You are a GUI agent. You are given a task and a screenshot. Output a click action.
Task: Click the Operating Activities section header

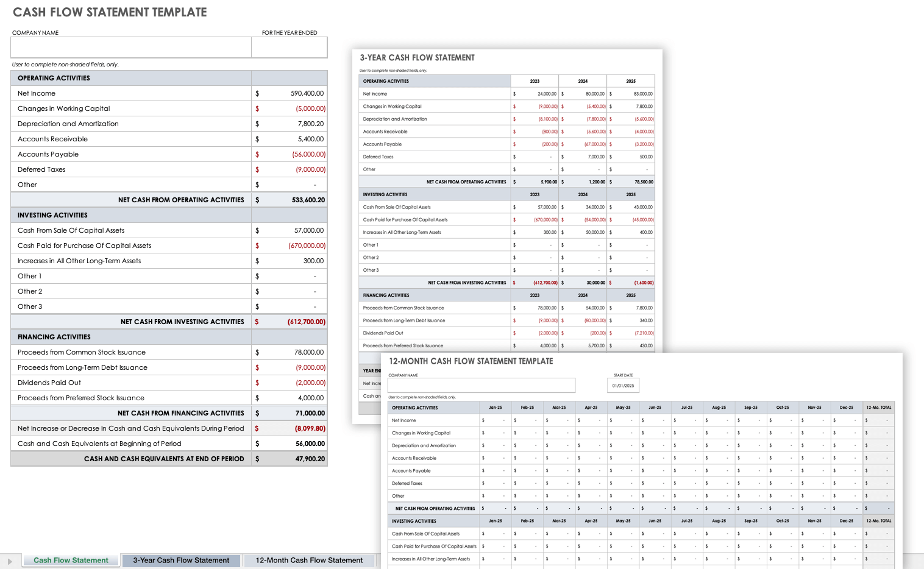point(131,78)
